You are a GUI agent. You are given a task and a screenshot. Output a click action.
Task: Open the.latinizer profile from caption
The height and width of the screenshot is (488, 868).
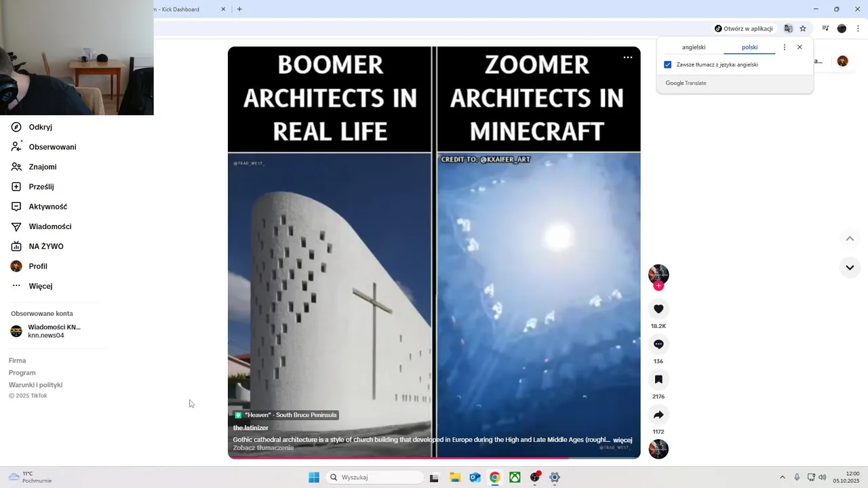[251, 428]
